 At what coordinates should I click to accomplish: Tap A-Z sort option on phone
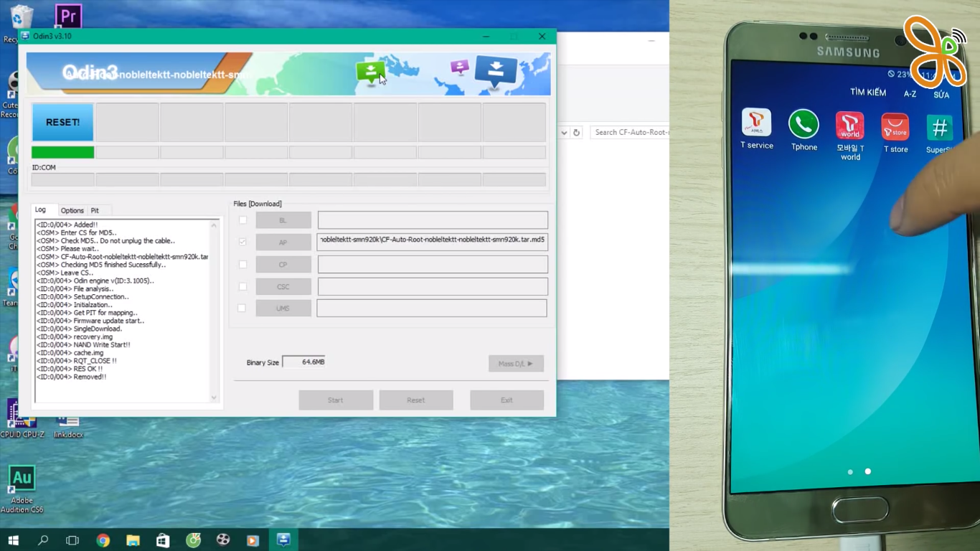910,94
